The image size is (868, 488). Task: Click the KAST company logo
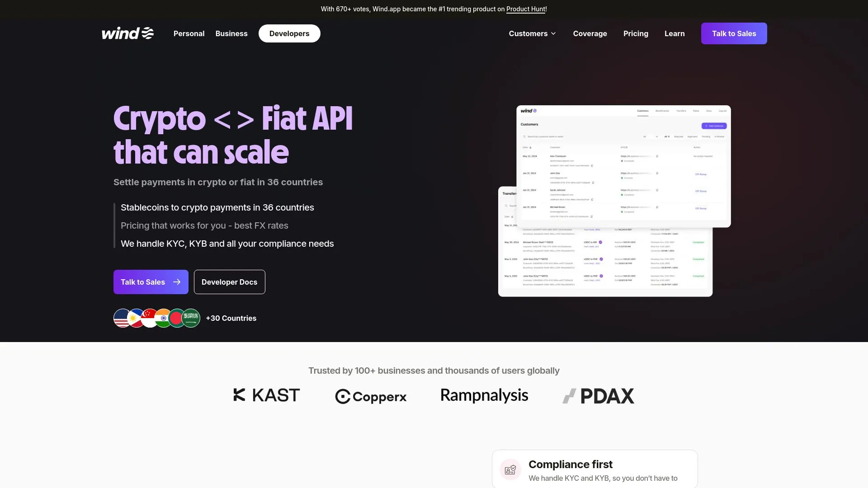(x=267, y=395)
